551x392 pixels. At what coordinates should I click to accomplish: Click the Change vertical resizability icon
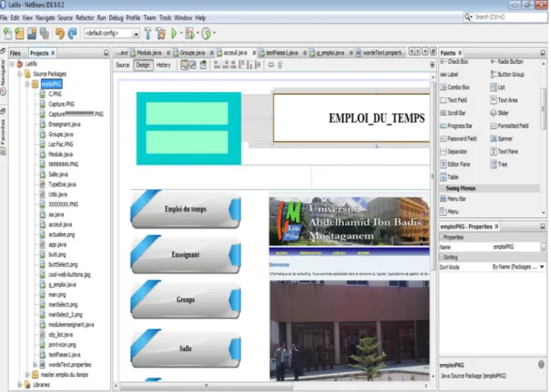point(280,65)
